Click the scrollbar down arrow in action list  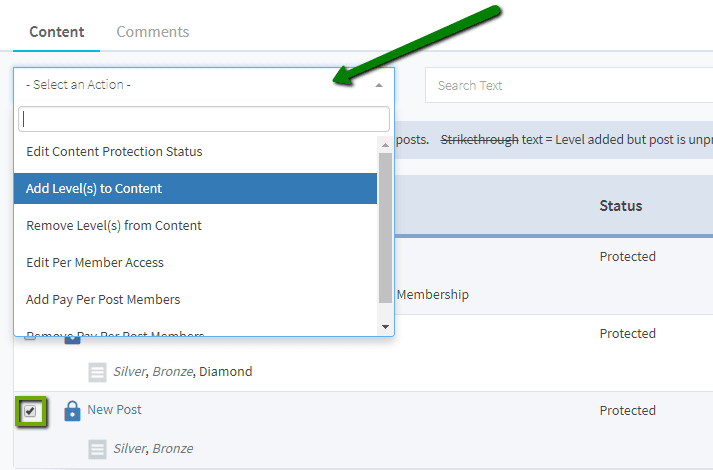click(385, 326)
